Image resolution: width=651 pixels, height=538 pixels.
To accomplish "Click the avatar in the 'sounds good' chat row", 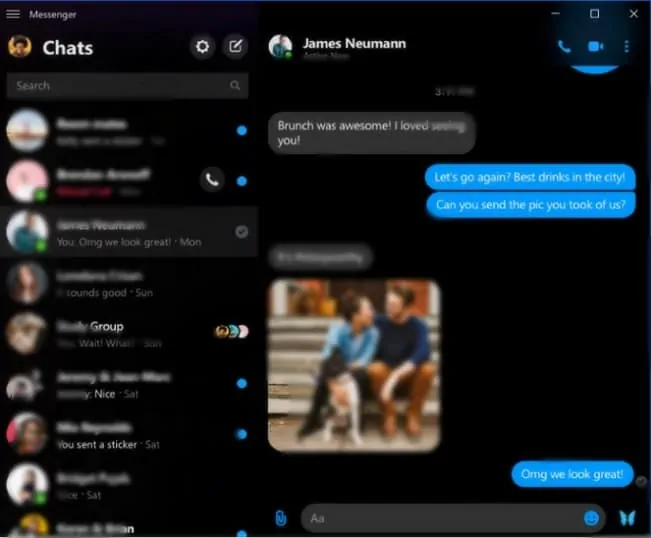I will coord(27,283).
